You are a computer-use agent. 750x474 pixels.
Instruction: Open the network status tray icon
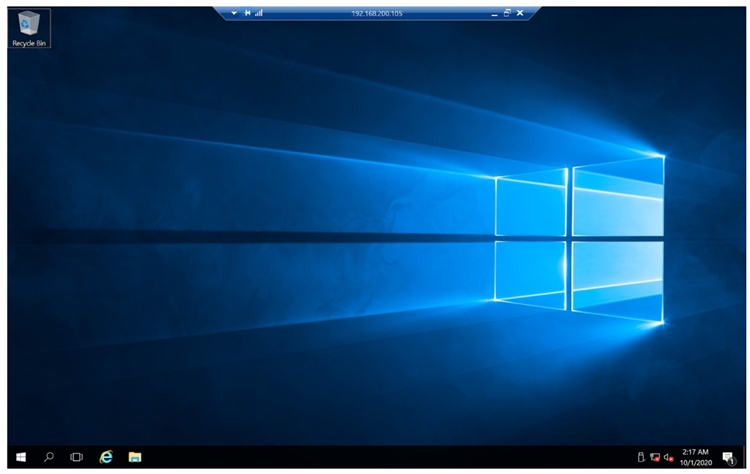654,457
